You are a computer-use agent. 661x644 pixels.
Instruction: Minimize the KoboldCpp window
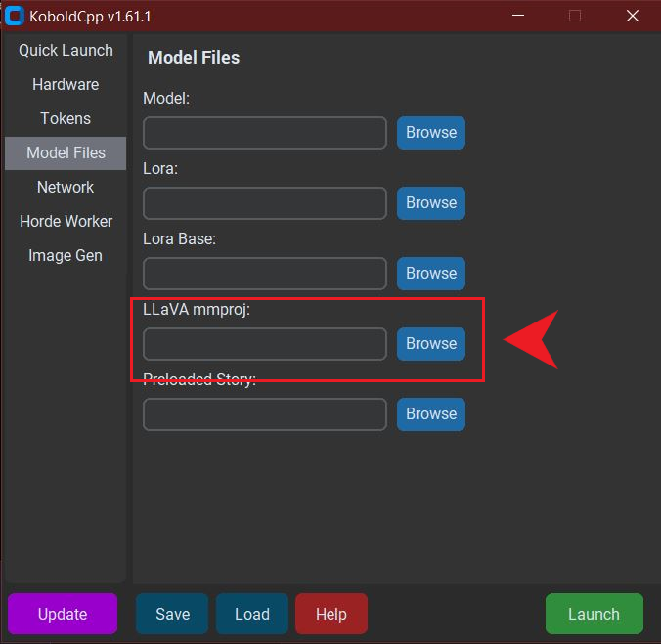(x=518, y=16)
